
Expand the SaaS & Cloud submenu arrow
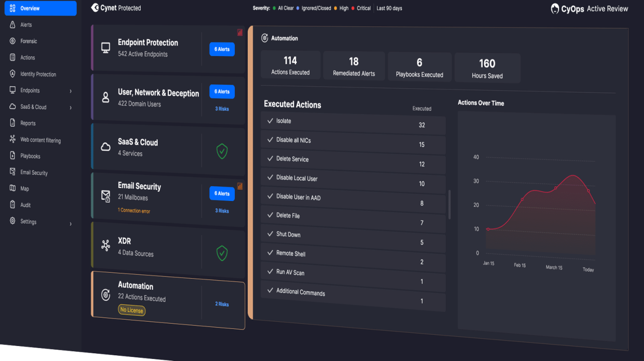tap(71, 108)
